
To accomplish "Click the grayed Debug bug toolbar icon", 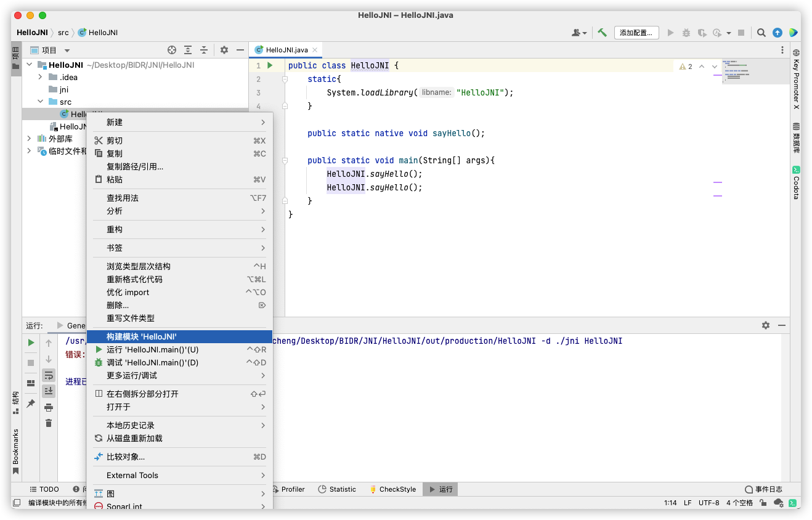I will (686, 33).
